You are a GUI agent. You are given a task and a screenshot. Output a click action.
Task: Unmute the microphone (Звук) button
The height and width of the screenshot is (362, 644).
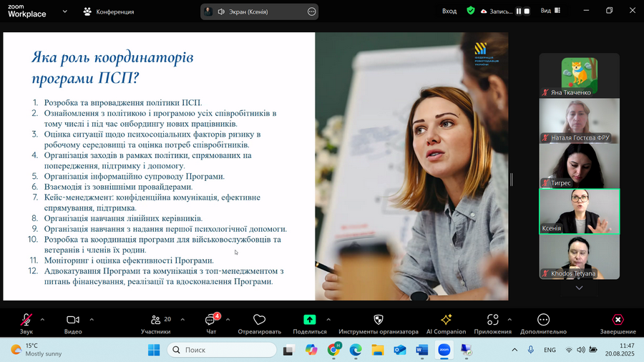click(x=26, y=321)
